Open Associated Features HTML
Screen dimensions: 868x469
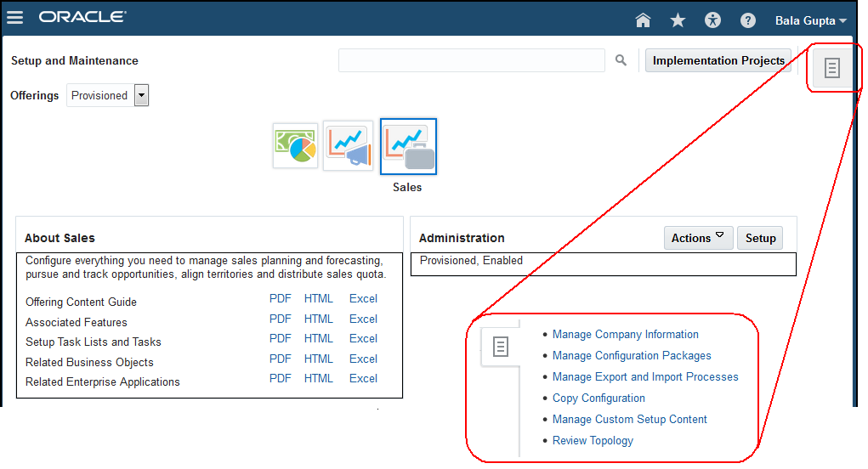[318, 319]
